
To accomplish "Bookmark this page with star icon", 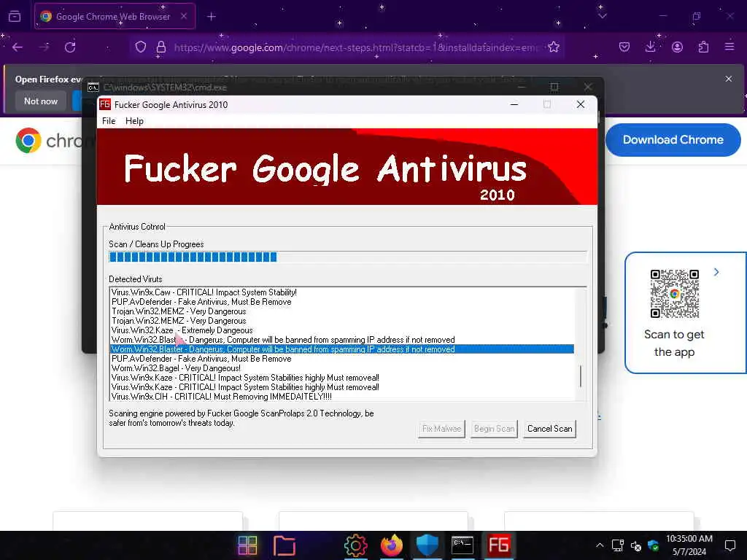I will point(554,47).
